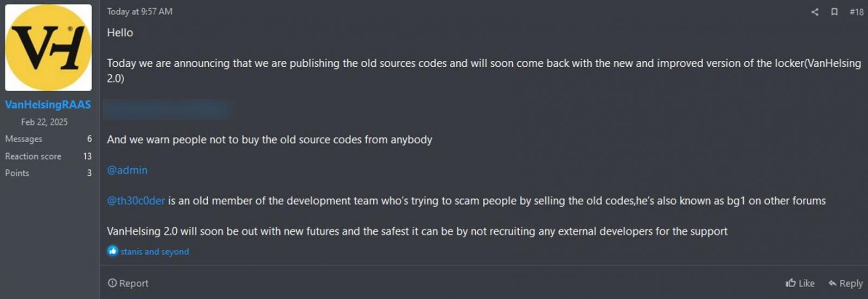Click the Reaction score value 13
Image resolution: width=868 pixels, height=299 pixels.
(x=87, y=156)
